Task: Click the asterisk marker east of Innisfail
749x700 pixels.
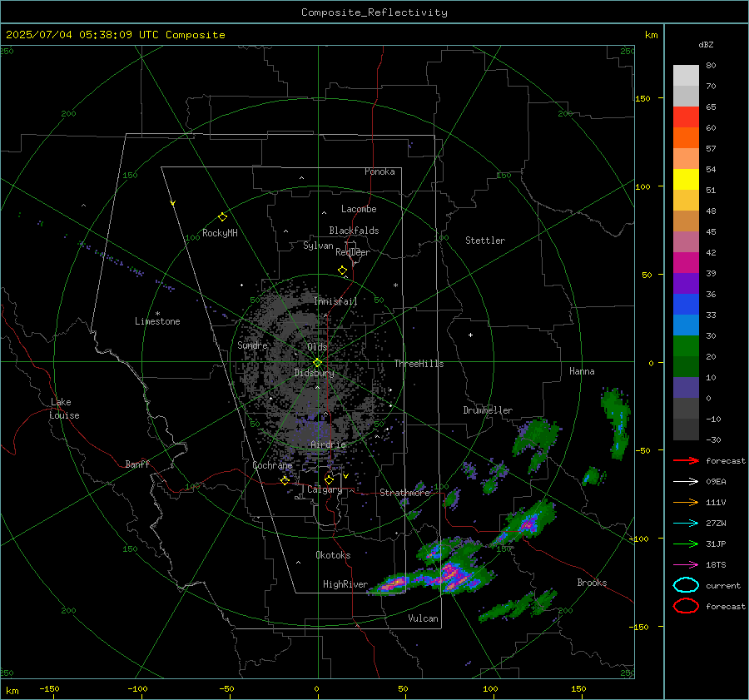Action: (395, 285)
